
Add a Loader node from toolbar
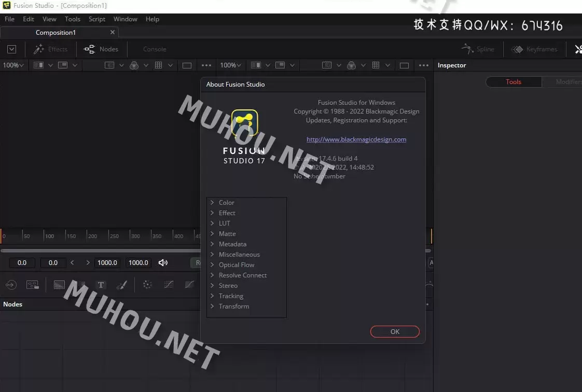(x=11, y=285)
